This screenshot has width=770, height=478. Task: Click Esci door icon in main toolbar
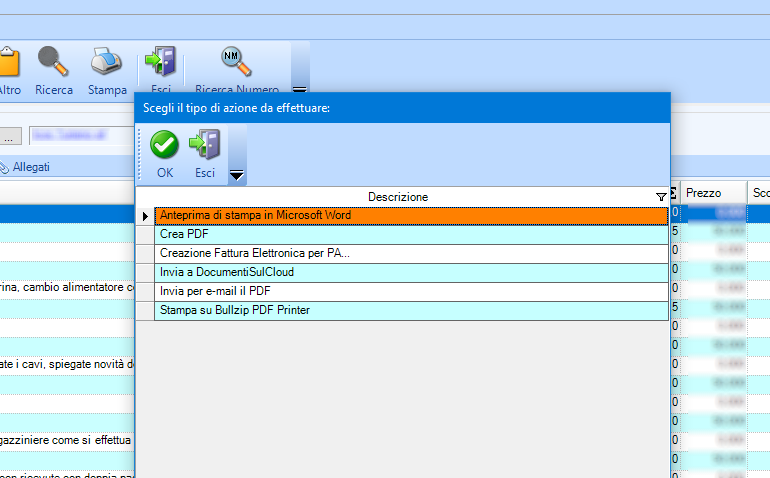[160, 63]
